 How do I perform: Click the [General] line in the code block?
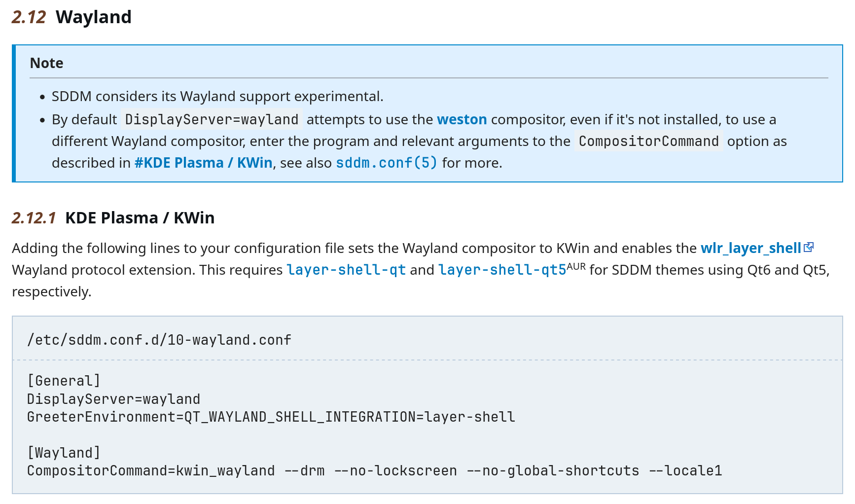click(64, 381)
